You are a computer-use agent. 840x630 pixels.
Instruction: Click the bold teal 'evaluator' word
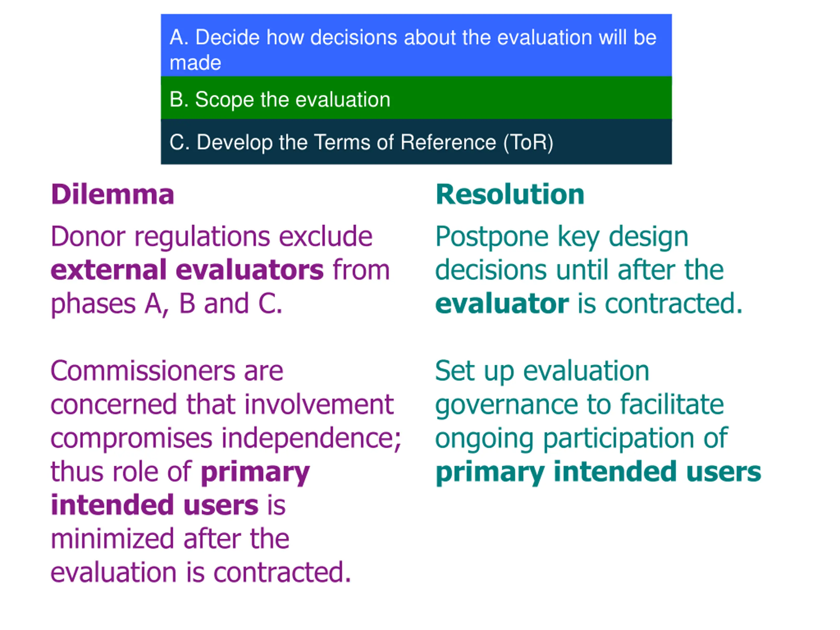pyautogui.click(x=502, y=304)
